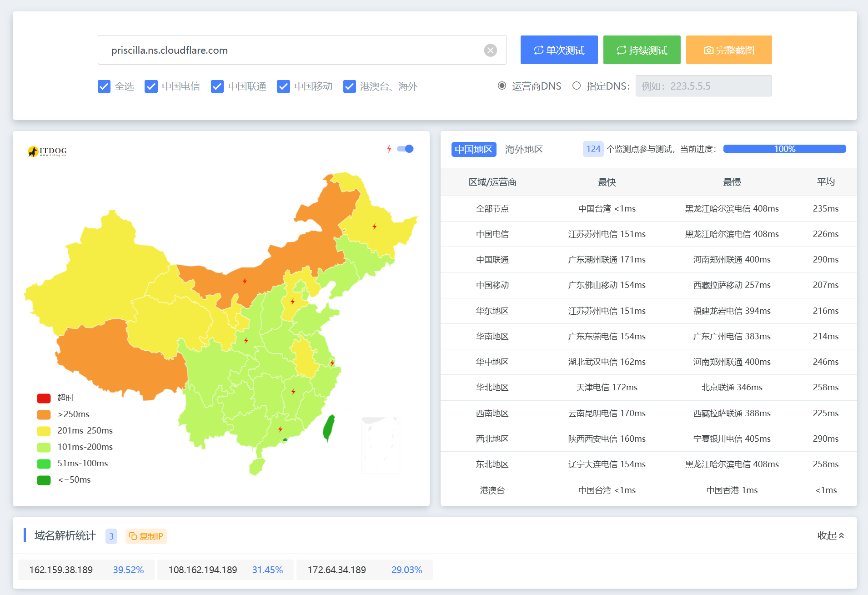The height and width of the screenshot is (595, 868).
Task: Click 江苏苏州电信 151ms in the 中国电信 row
Action: pos(607,234)
